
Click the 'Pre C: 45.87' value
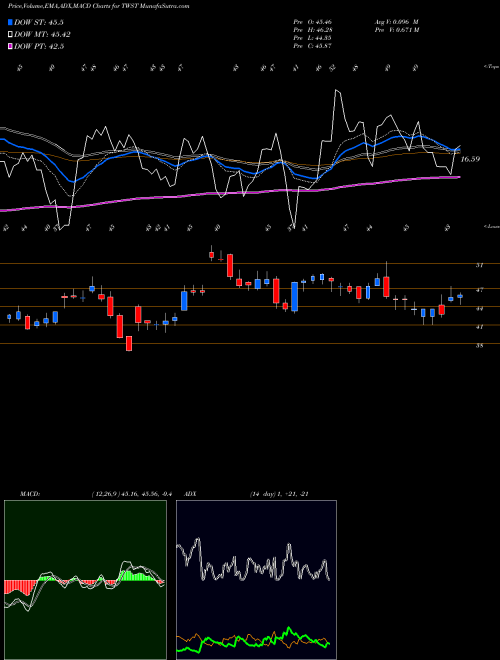click(312, 46)
